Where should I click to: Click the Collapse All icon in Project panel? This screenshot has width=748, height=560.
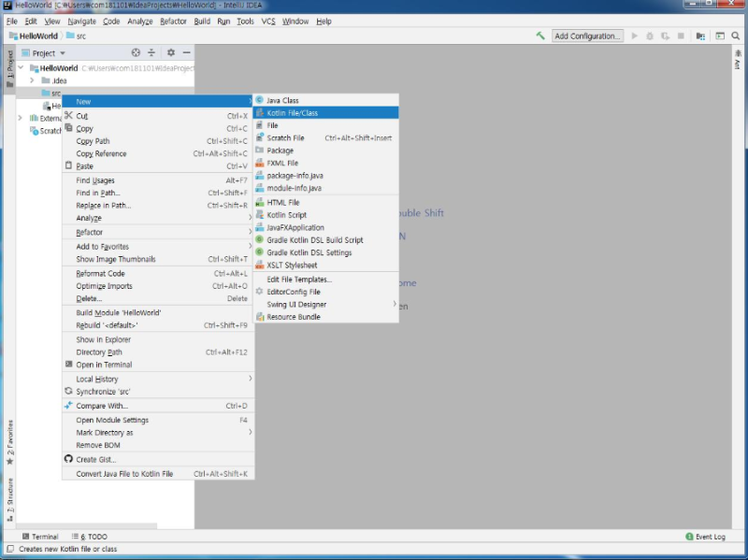pyautogui.click(x=151, y=52)
